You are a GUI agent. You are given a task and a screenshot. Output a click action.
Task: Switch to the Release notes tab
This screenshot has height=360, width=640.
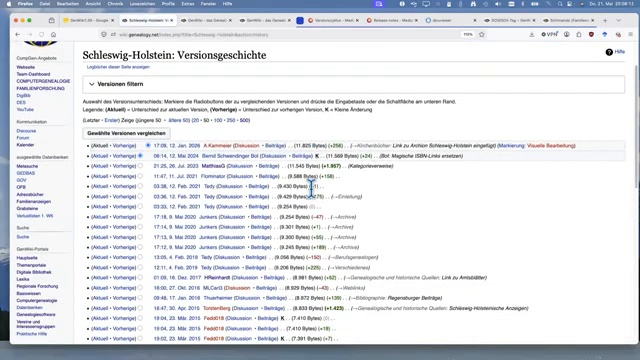pos(392,20)
